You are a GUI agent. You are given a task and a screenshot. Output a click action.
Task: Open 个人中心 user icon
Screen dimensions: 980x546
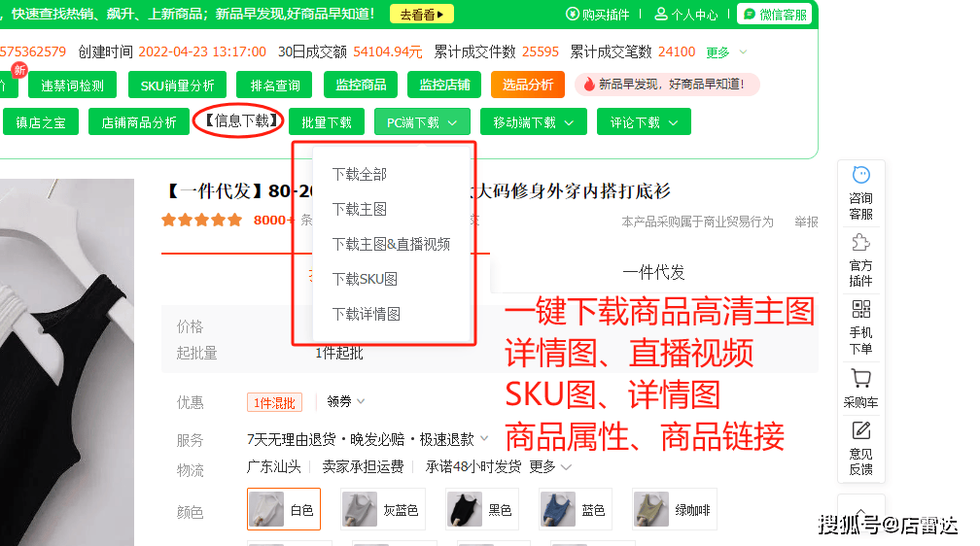(x=685, y=15)
